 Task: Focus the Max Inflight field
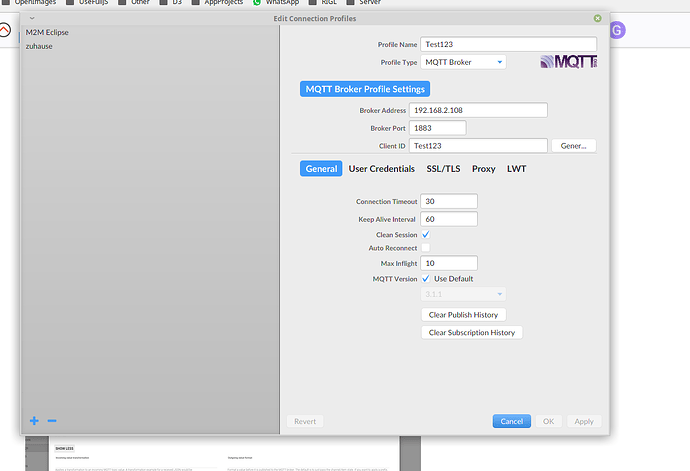[x=449, y=263]
